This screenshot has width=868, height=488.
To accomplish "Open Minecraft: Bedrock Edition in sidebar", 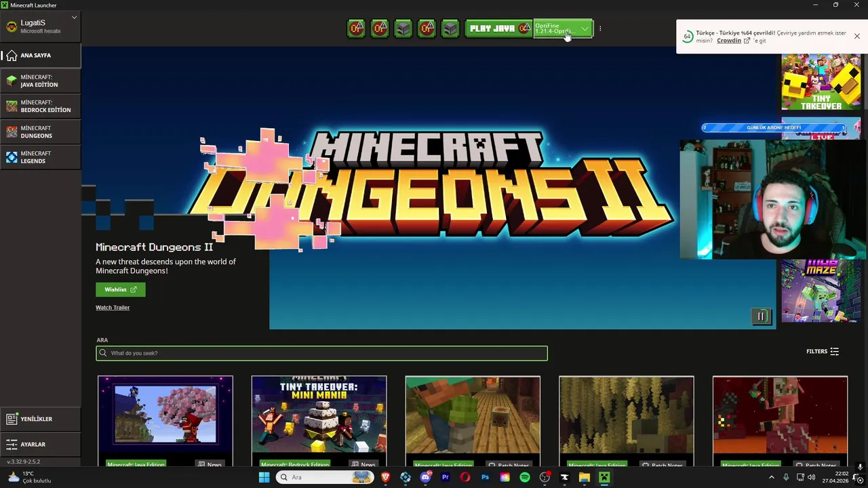I will (x=41, y=106).
